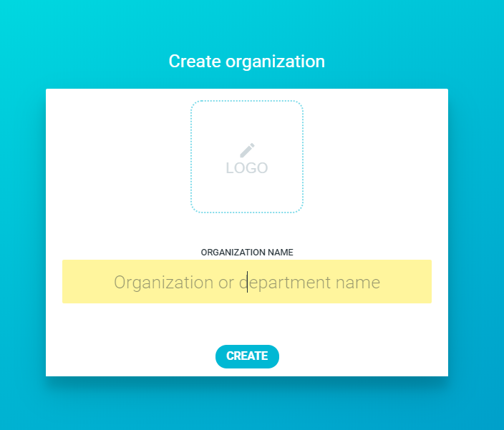Image resolution: width=504 pixels, height=430 pixels.
Task: Focus the Organization or department name field
Action: tap(247, 282)
